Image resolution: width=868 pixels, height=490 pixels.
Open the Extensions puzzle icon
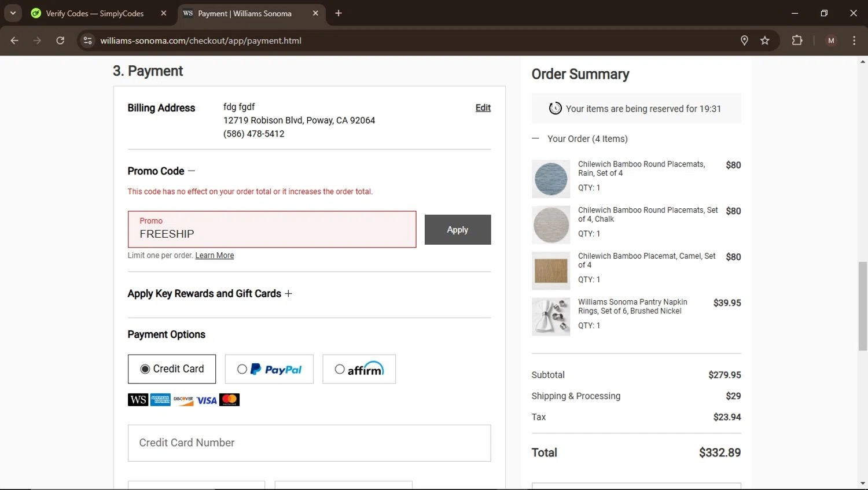click(797, 40)
